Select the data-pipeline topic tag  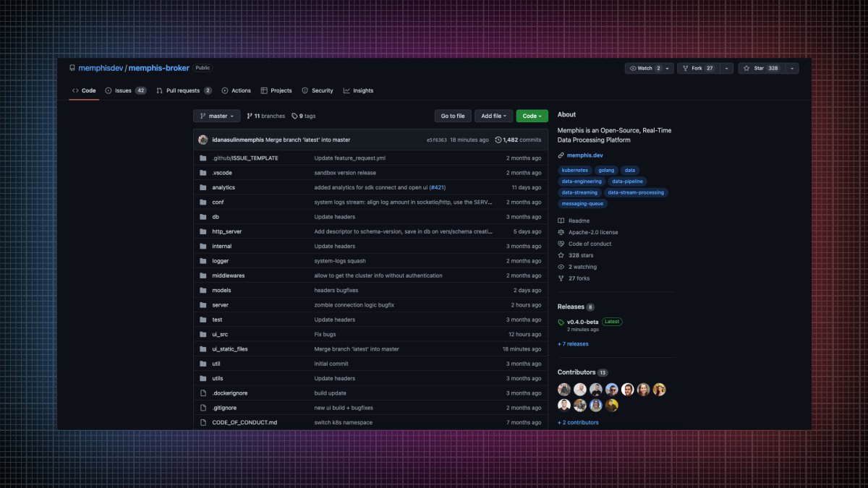click(627, 181)
